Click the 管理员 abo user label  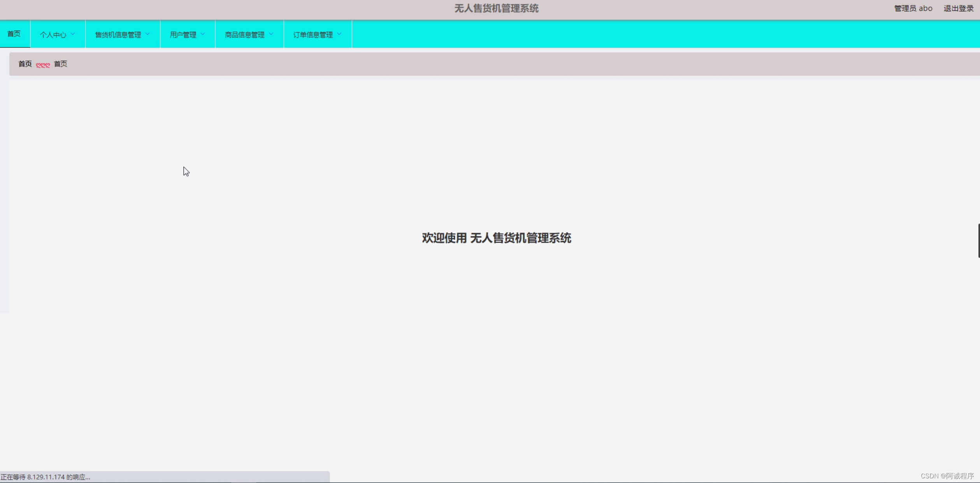click(913, 9)
